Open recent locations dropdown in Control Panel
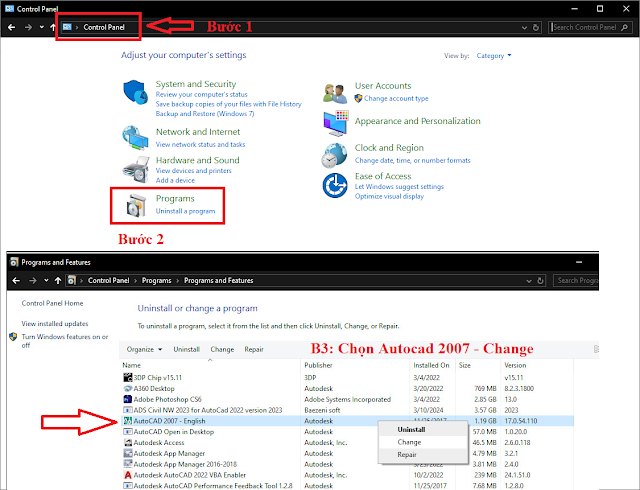640x490 pixels. click(41, 27)
